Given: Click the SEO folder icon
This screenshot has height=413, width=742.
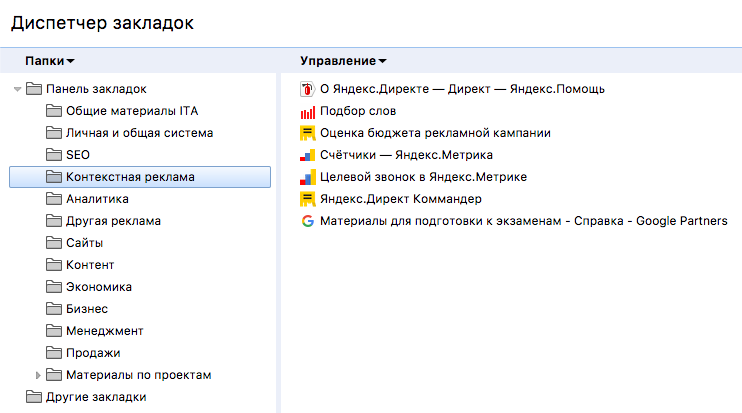Looking at the screenshot, I should click(x=53, y=155).
